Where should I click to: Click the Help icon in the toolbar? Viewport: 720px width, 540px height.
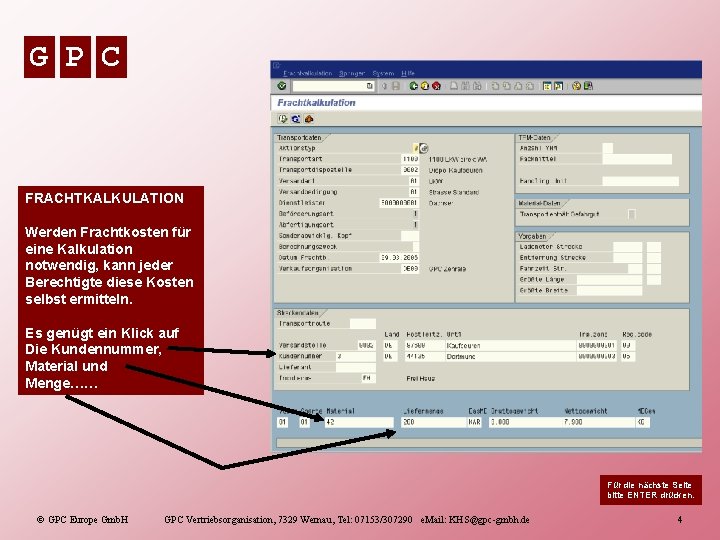coord(577,86)
